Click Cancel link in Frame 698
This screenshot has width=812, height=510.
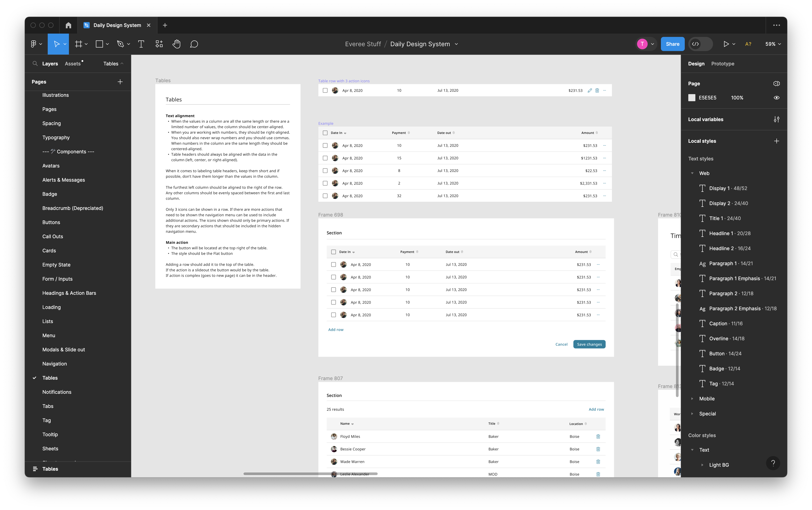tap(562, 344)
